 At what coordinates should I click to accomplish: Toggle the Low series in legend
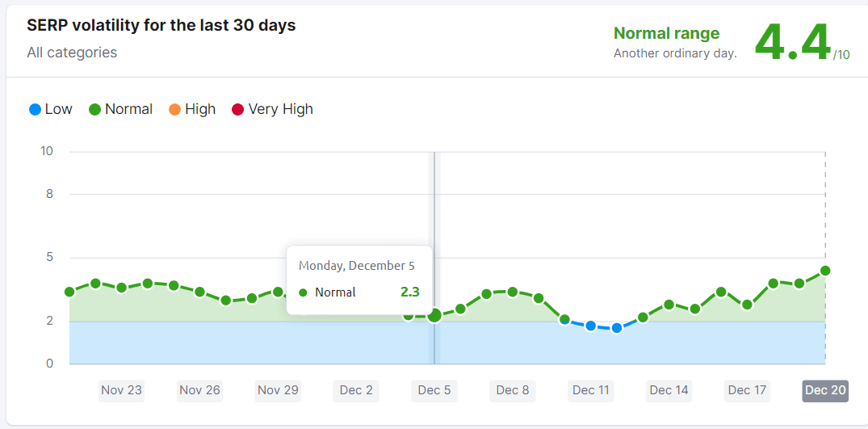tap(50, 109)
